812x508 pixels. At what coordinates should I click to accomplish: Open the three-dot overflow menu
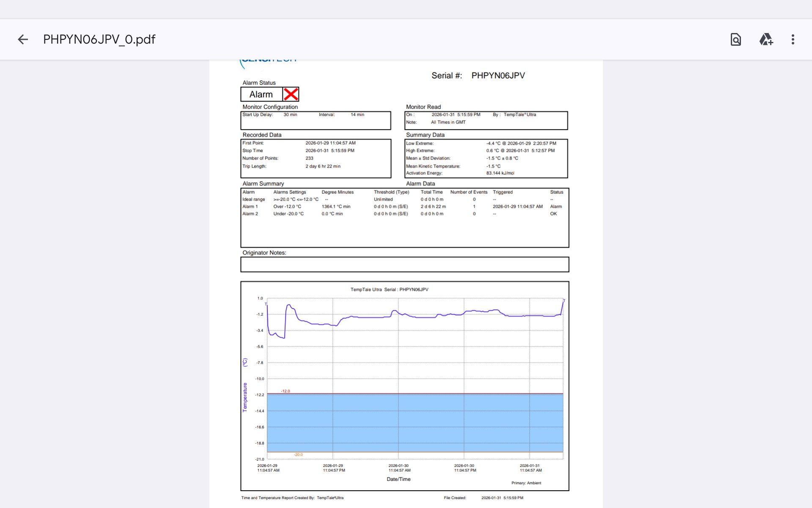(793, 39)
